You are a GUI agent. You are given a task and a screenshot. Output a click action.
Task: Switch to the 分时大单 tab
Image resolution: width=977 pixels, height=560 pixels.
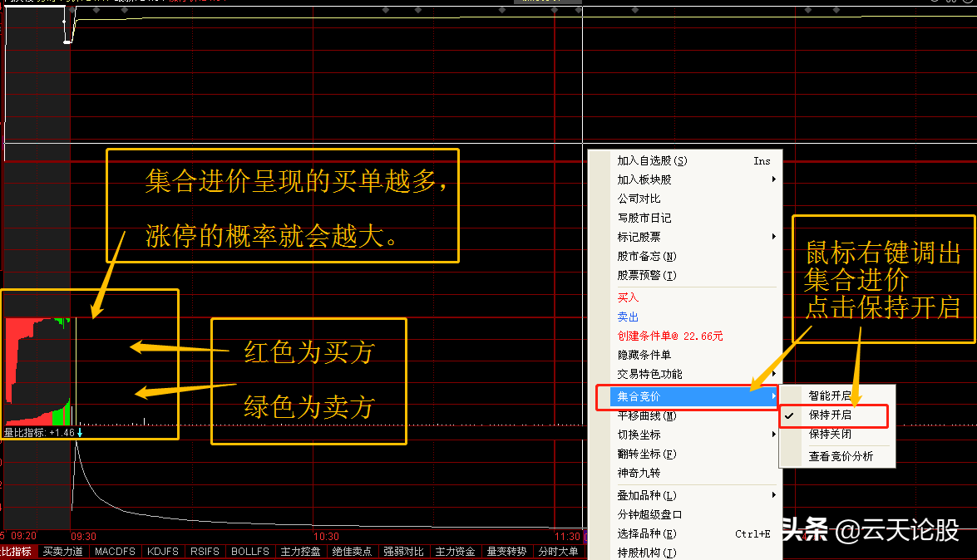558,552
